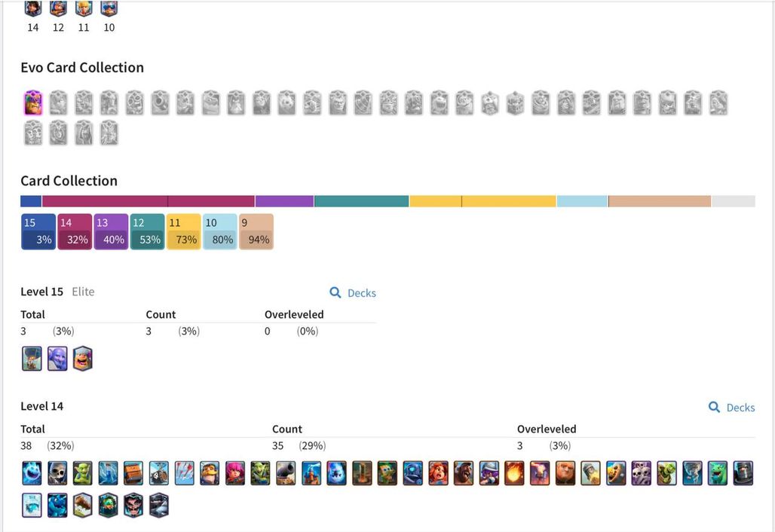
Task: Select the teal level 12 53% badge
Action: pos(147,231)
